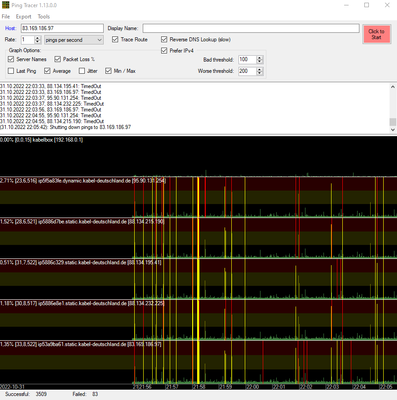Click the log scrollbar up arrow
Screen dimensions: 397x400
tap(393, 87)
